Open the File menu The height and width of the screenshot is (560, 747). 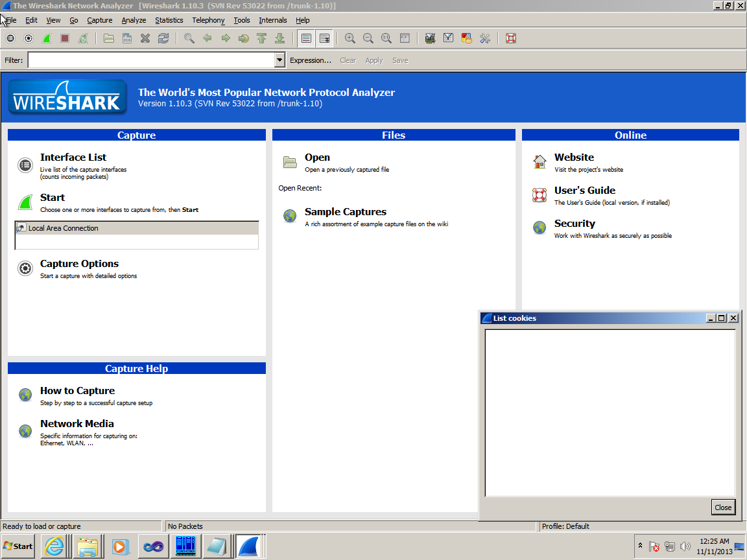[x=11, y=20]
